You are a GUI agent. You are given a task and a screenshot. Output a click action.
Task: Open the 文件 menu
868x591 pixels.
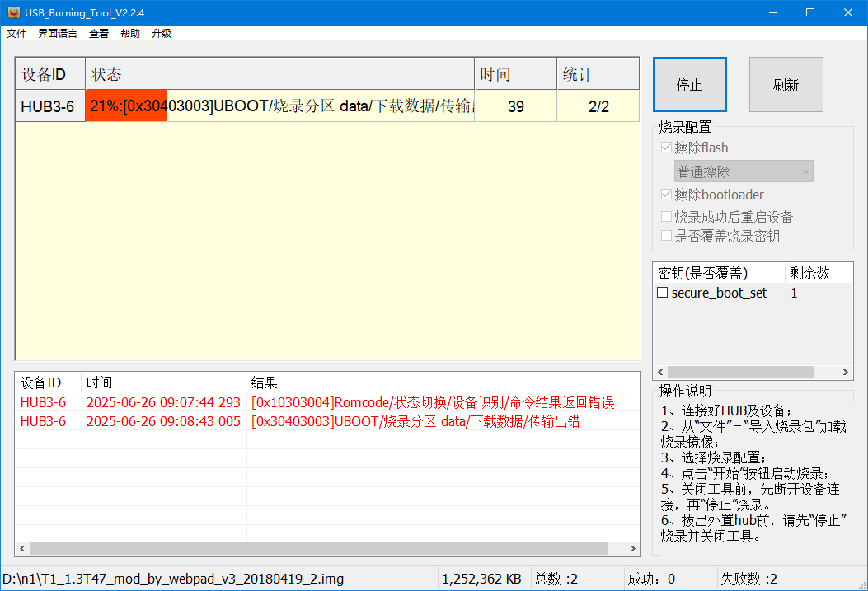coord(16,33)
